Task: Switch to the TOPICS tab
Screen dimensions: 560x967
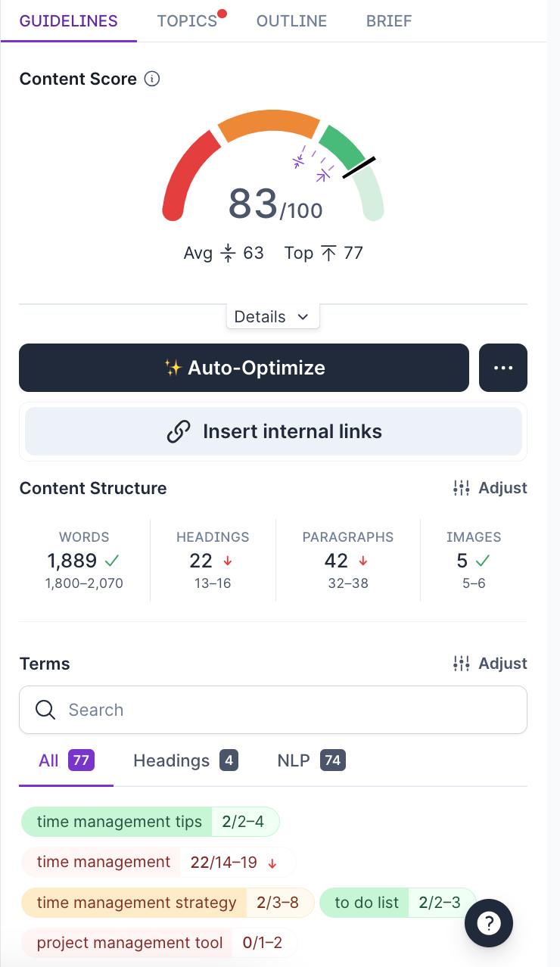Action: pos(188,21)
